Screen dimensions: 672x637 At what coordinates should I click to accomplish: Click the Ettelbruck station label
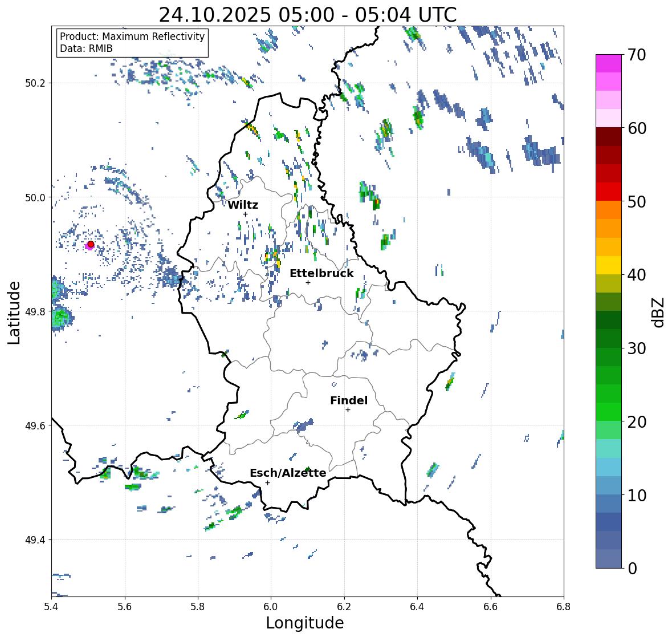click(x=321, y=274)
